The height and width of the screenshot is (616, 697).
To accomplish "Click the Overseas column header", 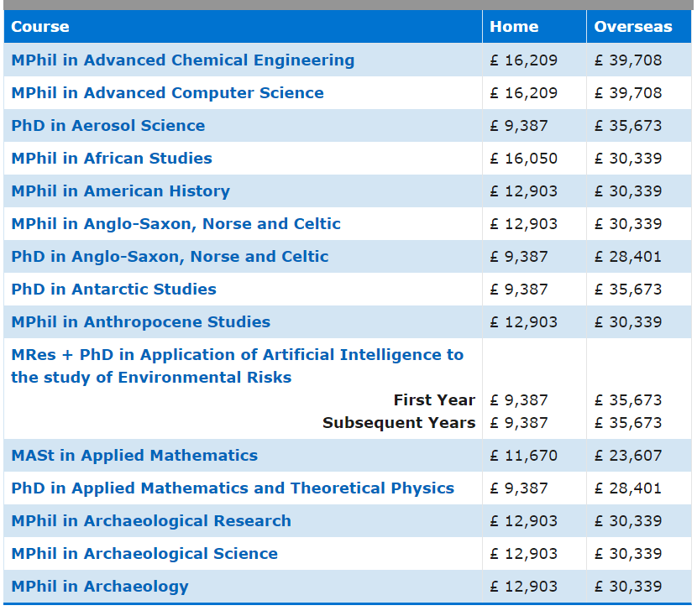I will tap(633, 27).
